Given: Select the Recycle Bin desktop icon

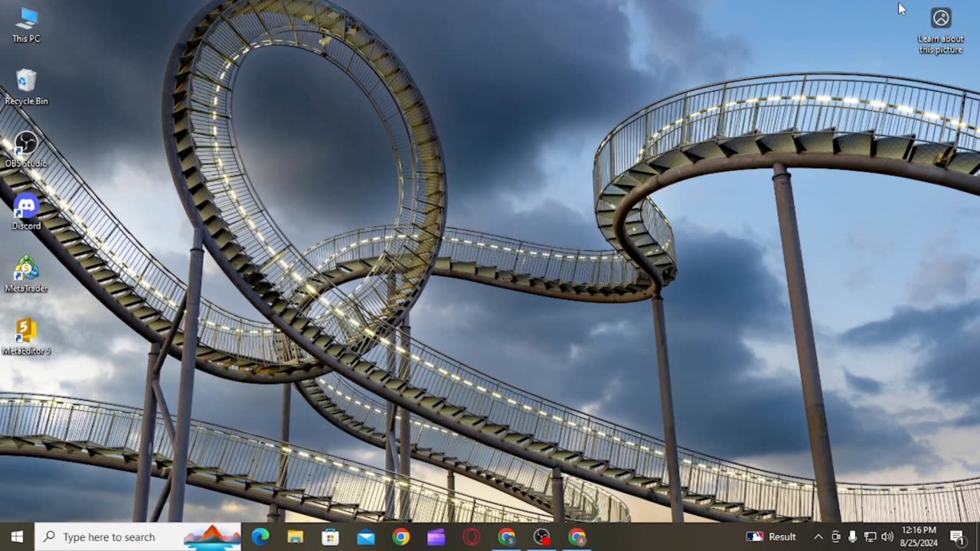Looking at the screenshot, I should [26, 87].
